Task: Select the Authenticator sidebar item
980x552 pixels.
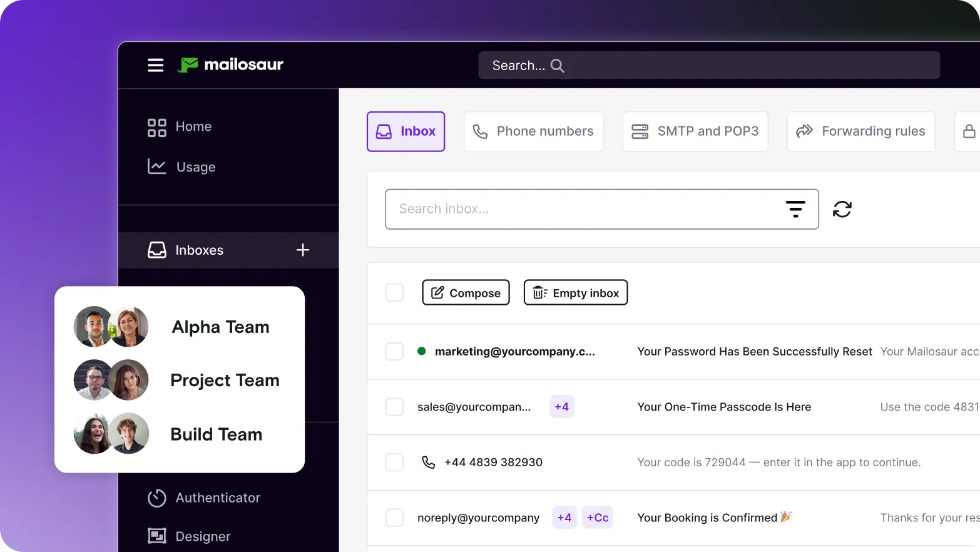Action: (217, 498)
